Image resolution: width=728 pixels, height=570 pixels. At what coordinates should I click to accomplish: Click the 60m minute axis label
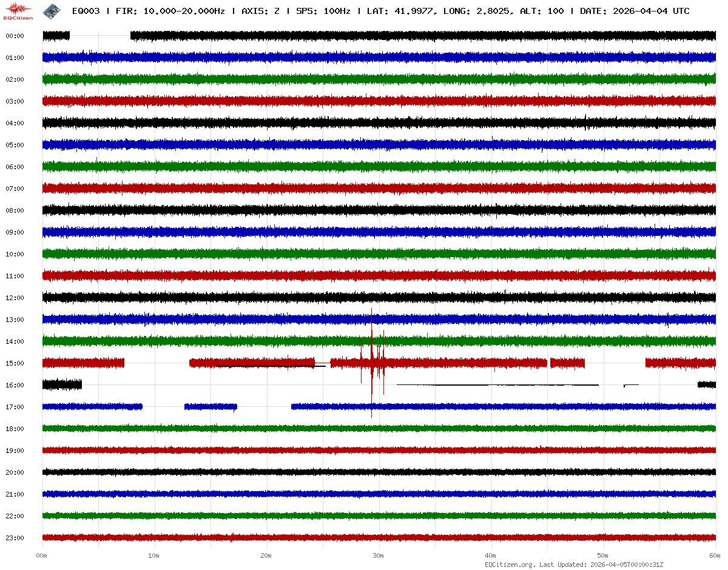715,555
